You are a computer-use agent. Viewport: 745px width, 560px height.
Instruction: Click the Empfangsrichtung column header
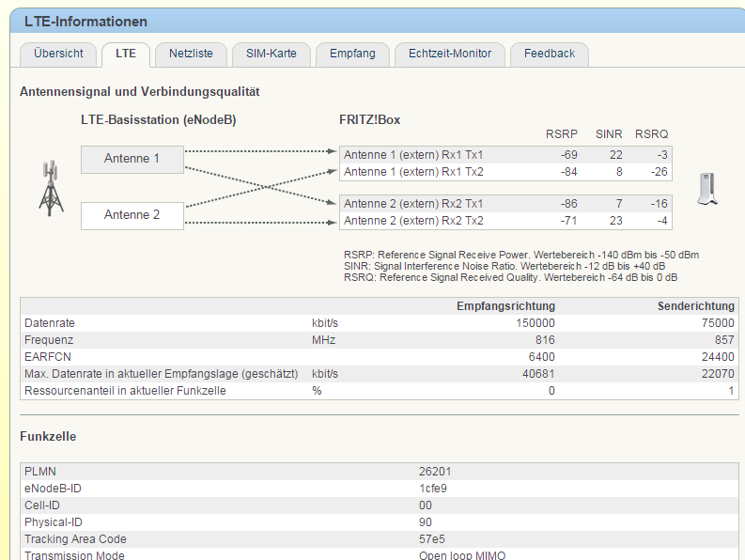tap(505, 306)
